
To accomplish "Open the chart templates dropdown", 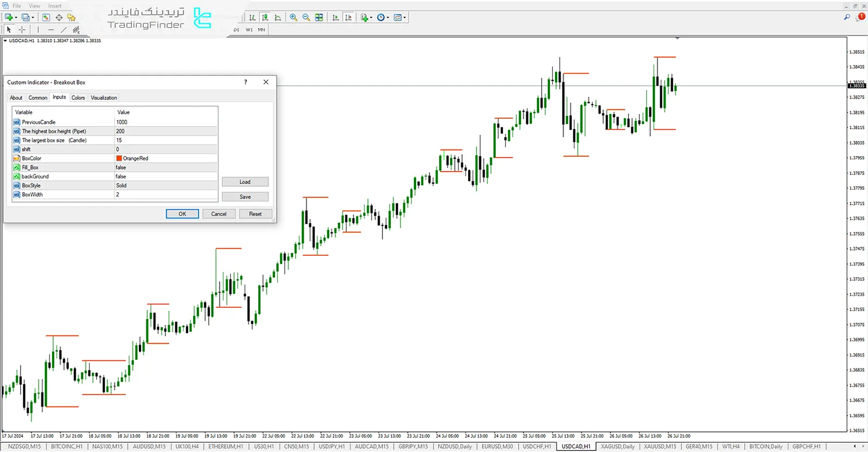I will tap(405, 17).
